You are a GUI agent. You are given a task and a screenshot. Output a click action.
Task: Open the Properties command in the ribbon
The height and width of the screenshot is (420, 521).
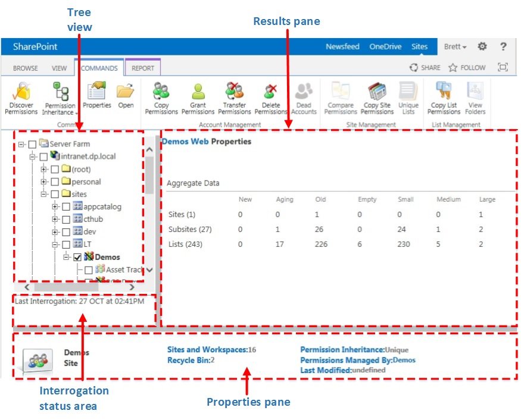96,95
